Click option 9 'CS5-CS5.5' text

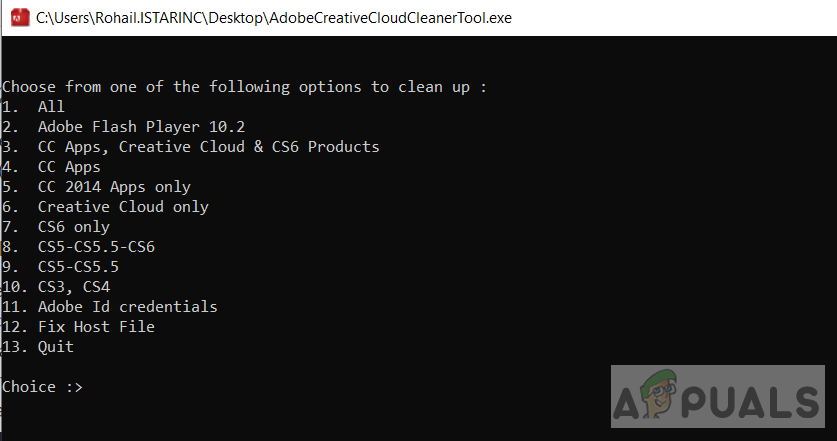[x=78, y=266]
